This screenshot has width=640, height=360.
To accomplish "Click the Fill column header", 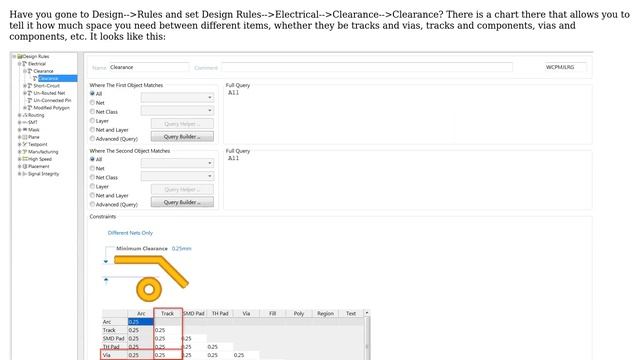I will coord(273,313).
